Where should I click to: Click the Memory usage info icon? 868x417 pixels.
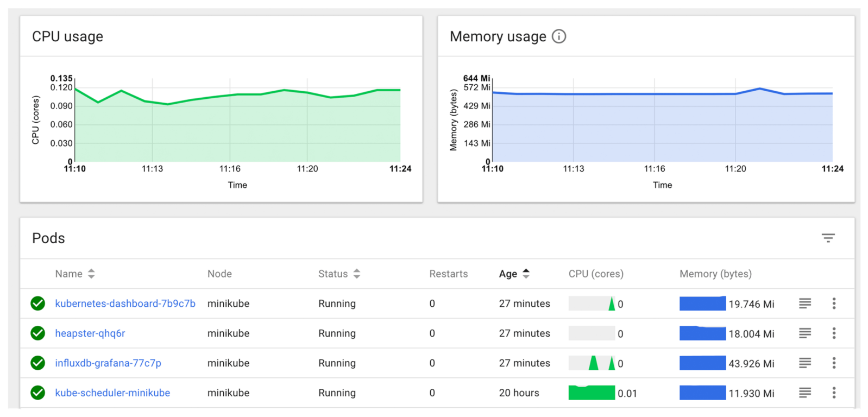(558, 36)
